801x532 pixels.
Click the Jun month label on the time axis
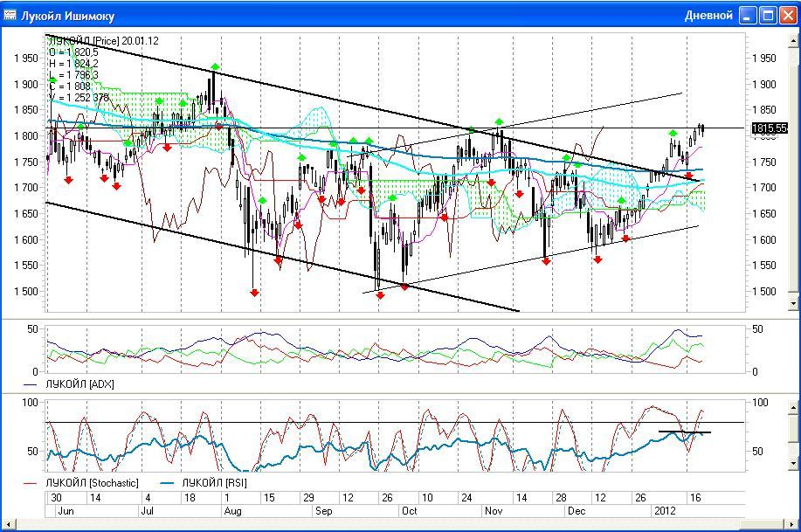click(x=66, y=511)
